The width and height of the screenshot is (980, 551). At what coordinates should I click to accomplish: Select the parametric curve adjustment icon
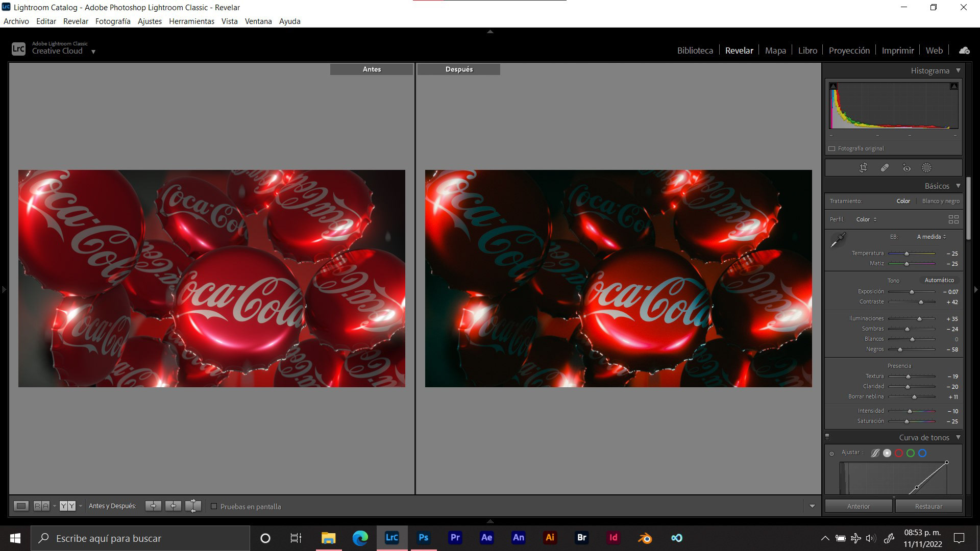[x=875, y=453]
